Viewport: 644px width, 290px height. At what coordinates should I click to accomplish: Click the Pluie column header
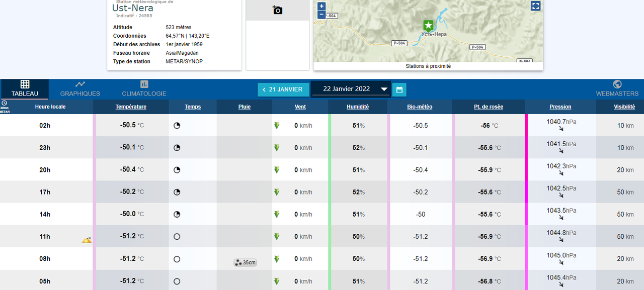[x=245, y=107]
